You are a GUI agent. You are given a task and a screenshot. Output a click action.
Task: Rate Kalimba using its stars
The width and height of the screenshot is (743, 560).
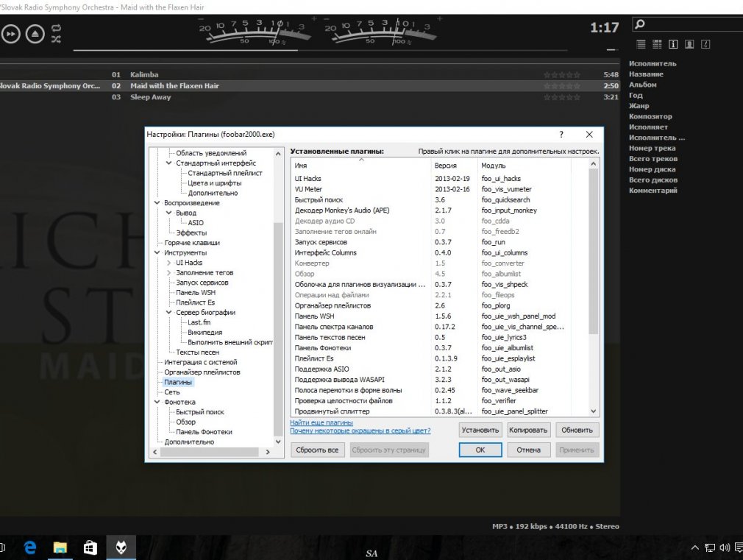(x=562, y=75)
